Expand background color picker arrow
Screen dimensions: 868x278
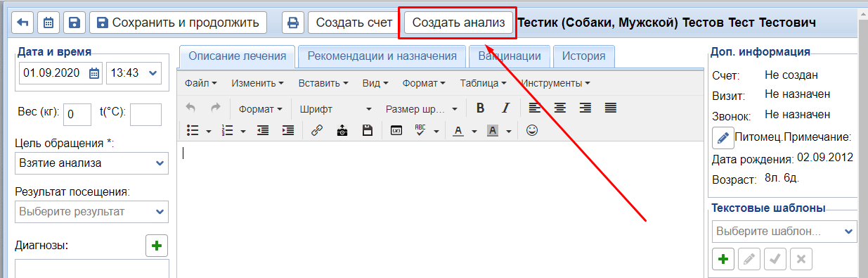(x=508, y=131)
